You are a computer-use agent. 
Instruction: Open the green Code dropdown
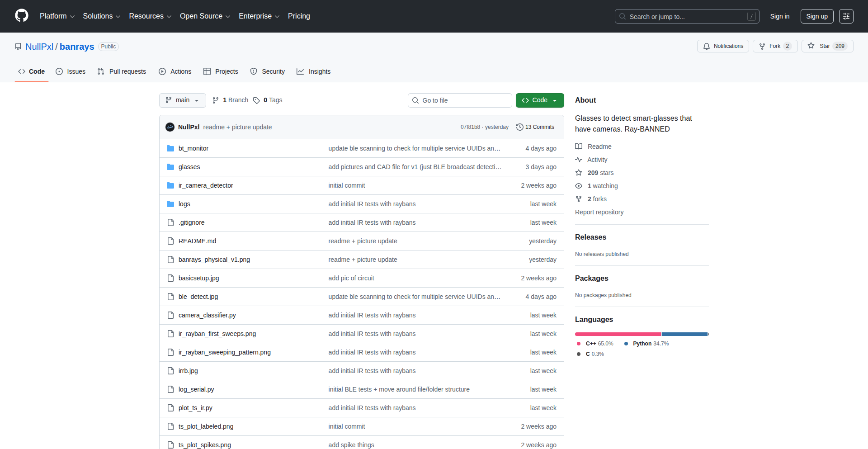[x=539, y=100]
